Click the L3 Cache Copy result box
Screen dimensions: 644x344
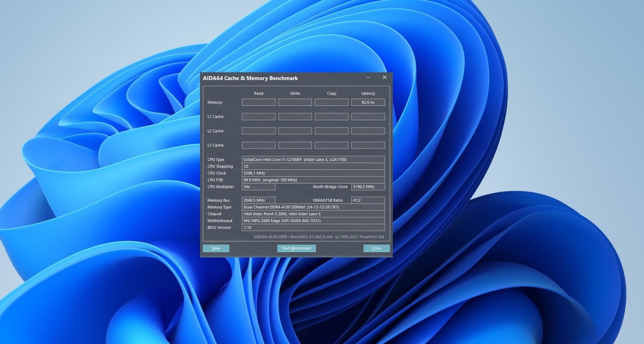tap(332, 145)
